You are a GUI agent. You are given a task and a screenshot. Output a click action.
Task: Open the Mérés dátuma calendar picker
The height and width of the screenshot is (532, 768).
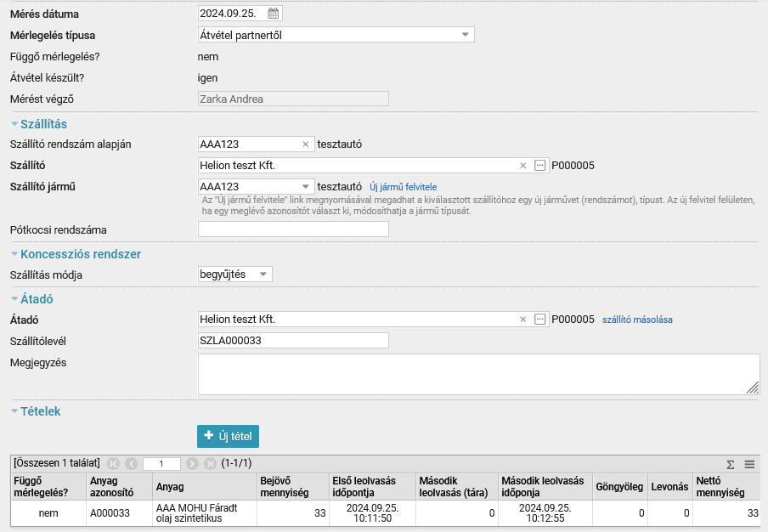click(x=274, y=14)
